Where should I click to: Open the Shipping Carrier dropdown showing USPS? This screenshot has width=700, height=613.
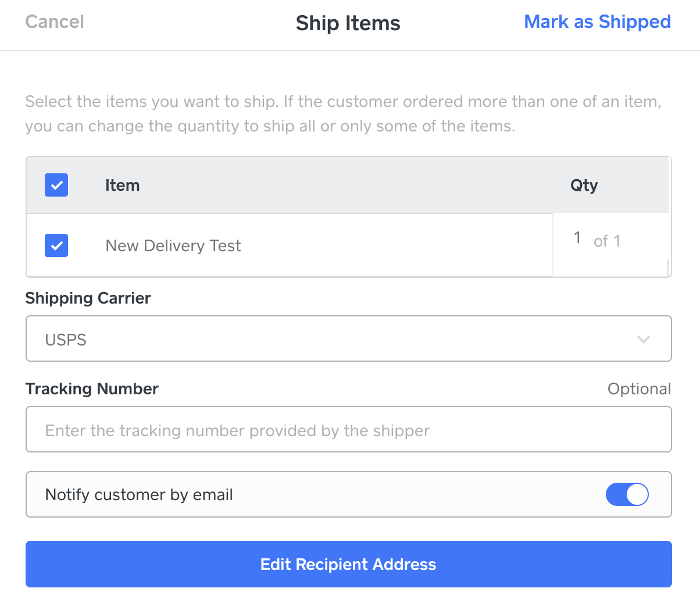pos(348,338)
